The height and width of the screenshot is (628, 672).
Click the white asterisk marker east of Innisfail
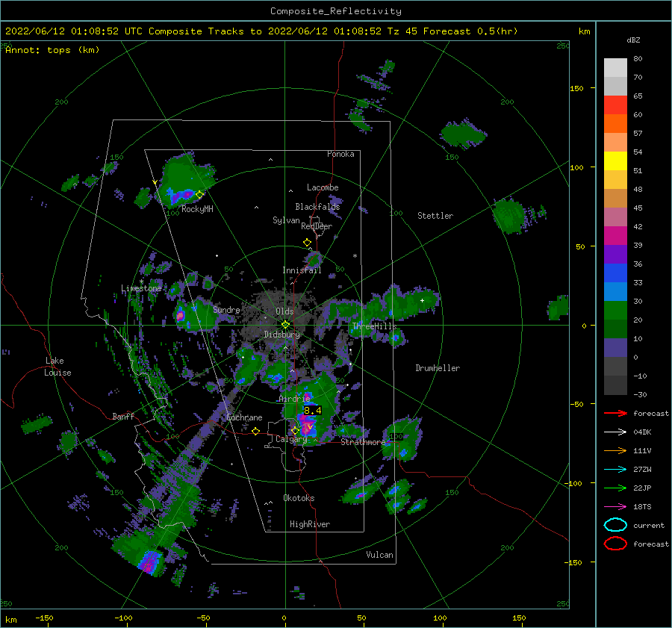tap(355, 256)
